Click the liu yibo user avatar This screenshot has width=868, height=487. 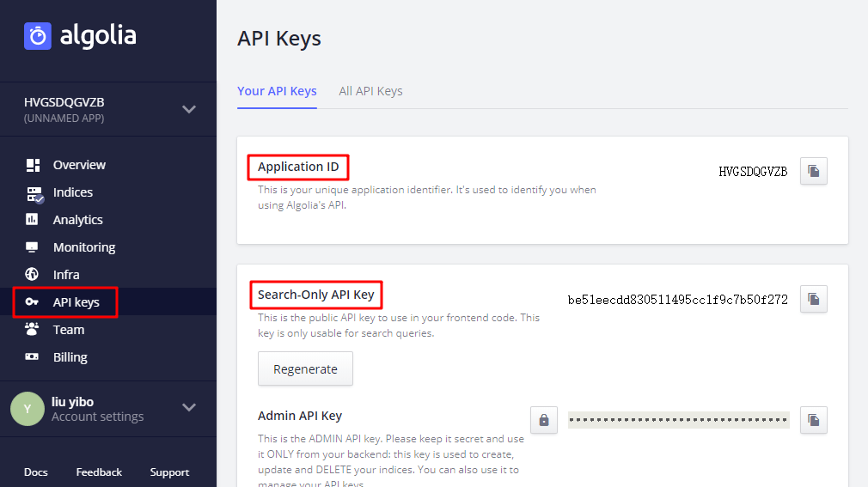(28, 409)
